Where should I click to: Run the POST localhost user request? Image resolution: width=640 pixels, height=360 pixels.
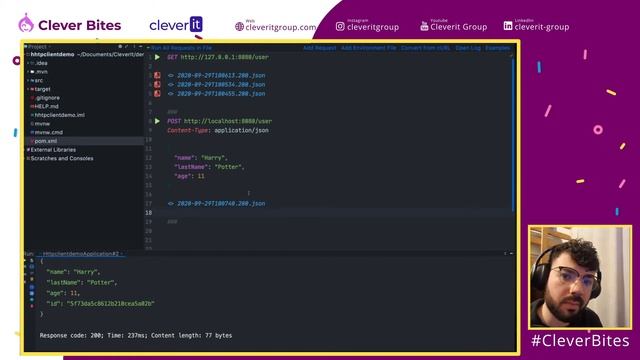157,121
